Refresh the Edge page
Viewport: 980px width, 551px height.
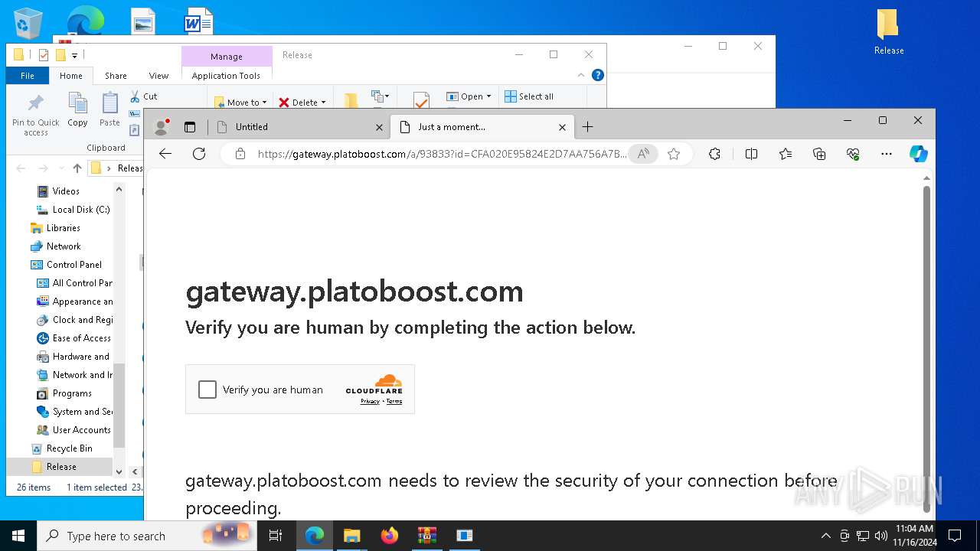pos(199,154)
